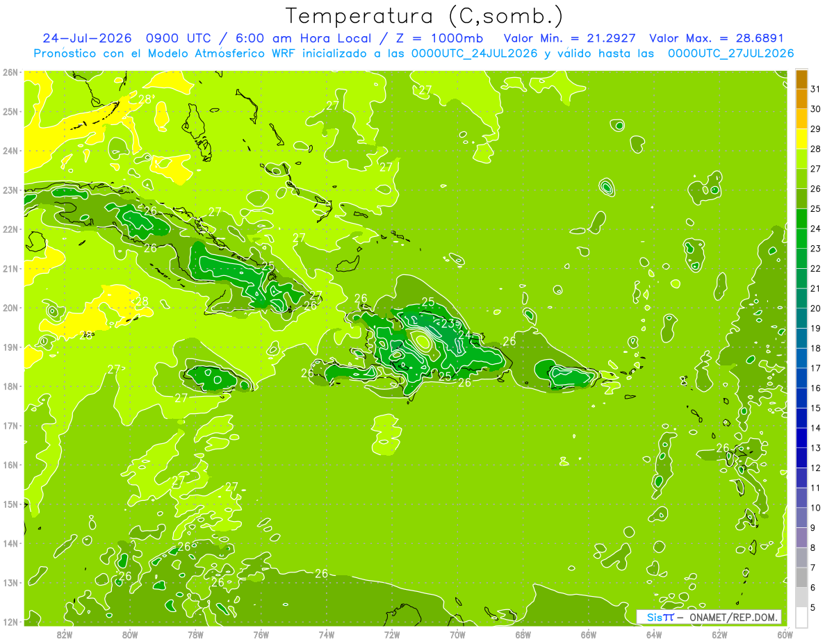Click the forecast date "24-Jul-2026"
834x644 pixels.
[x=88, y=38]
